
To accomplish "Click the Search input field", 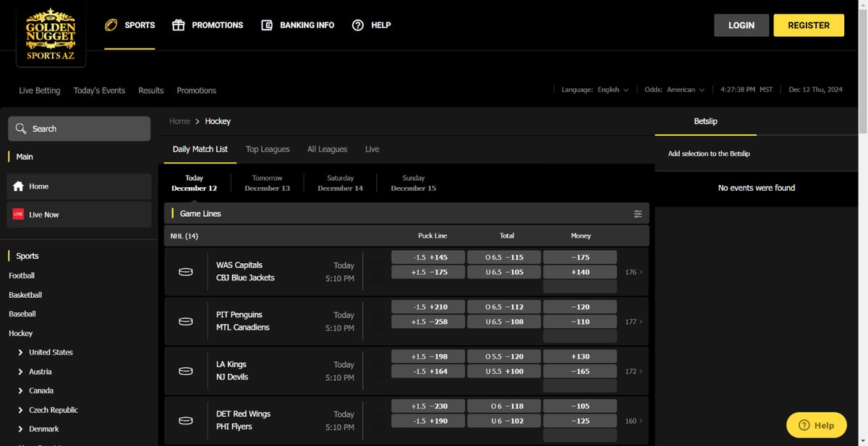I will pyautogui.click(x=79, y=129).
